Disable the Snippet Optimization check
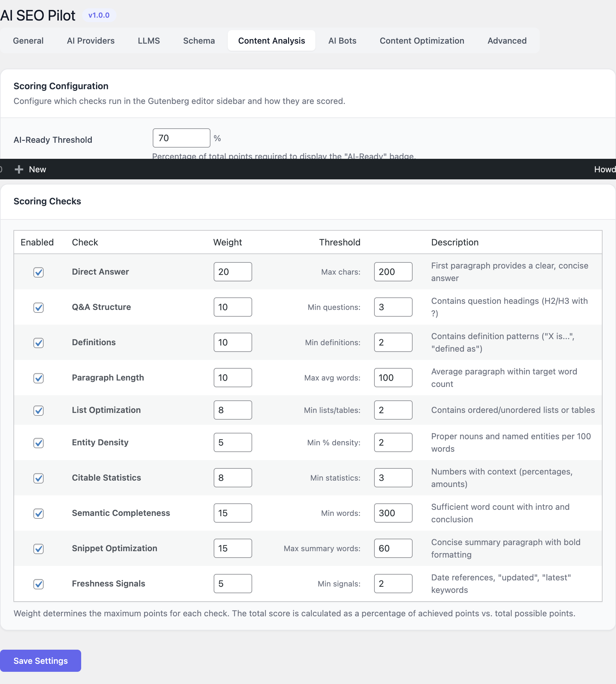The height and width of the screenshot is (684, 616). point(38,549)
